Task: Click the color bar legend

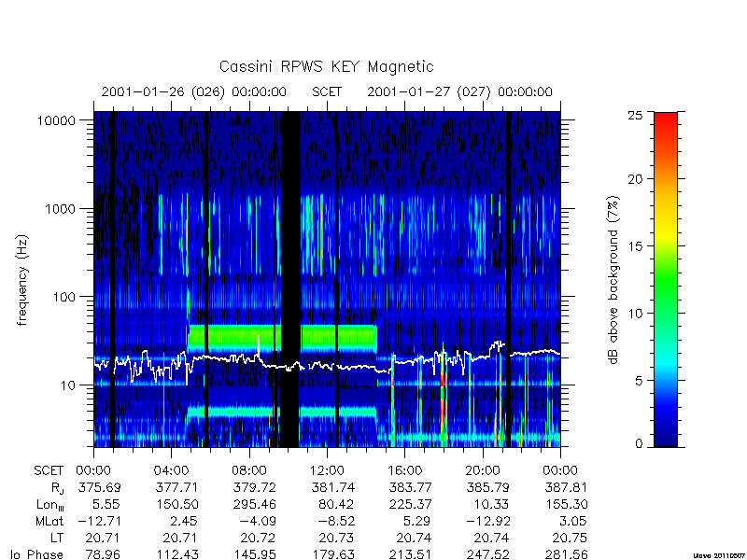Action: click(x=666, y=279)
